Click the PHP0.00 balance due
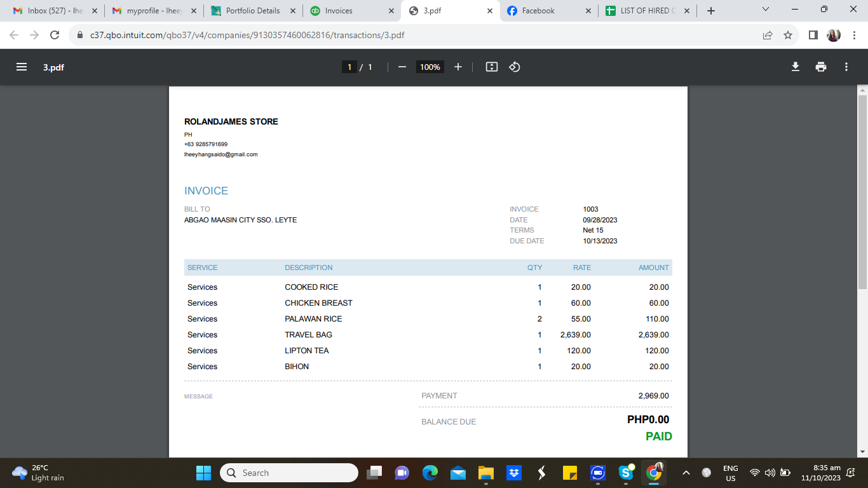 (x=648, y=419)
